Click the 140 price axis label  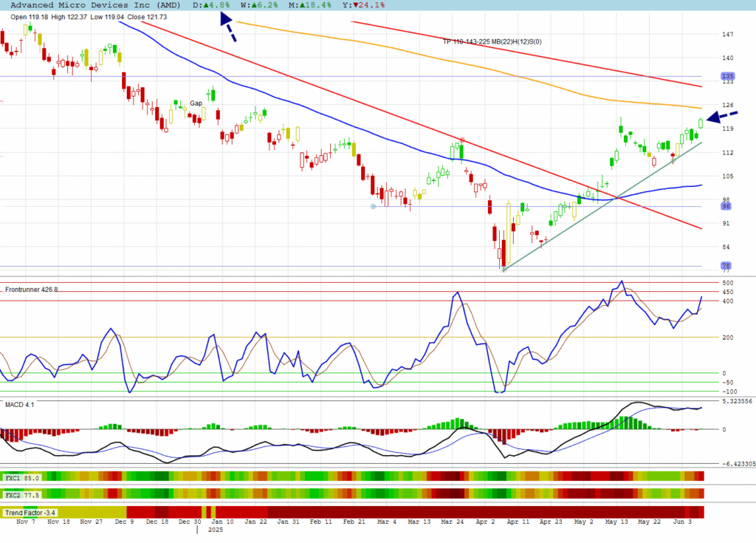pyautogui.click(x=727, y=58)
